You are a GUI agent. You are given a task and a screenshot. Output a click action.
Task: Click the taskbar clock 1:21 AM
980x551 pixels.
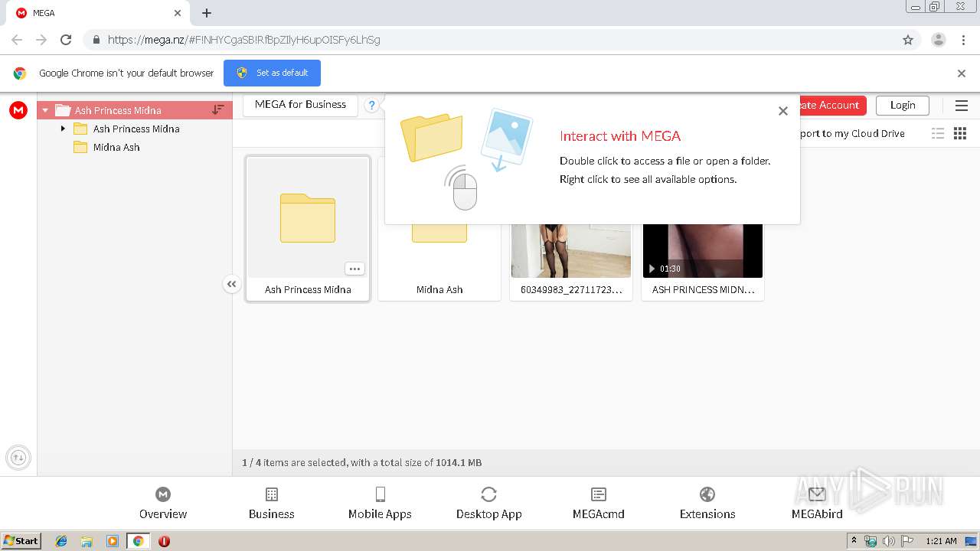coord(941,541)
